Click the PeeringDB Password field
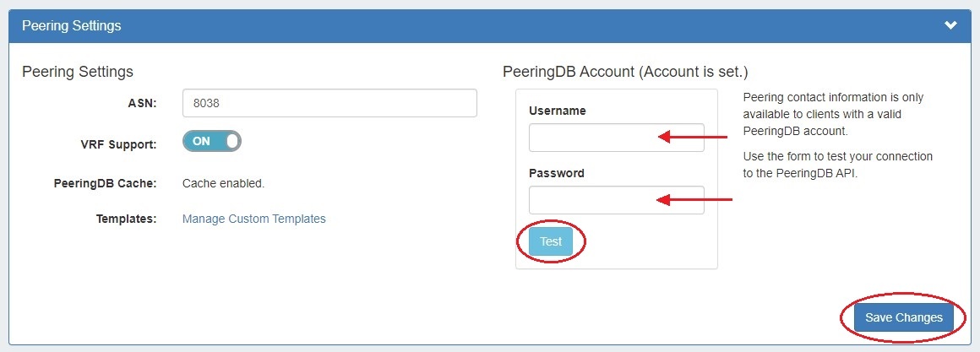980x352 pixels. coord(593,200)
